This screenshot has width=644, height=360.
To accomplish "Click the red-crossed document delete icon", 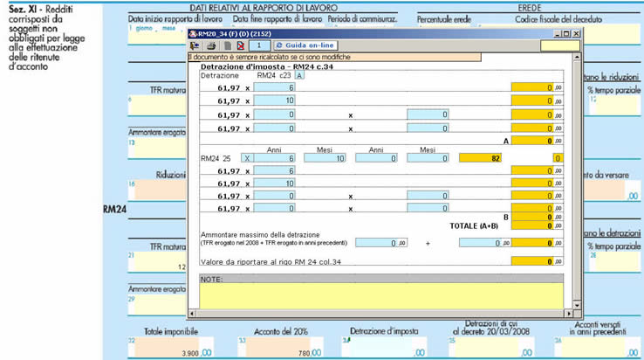I will point(240,45).
